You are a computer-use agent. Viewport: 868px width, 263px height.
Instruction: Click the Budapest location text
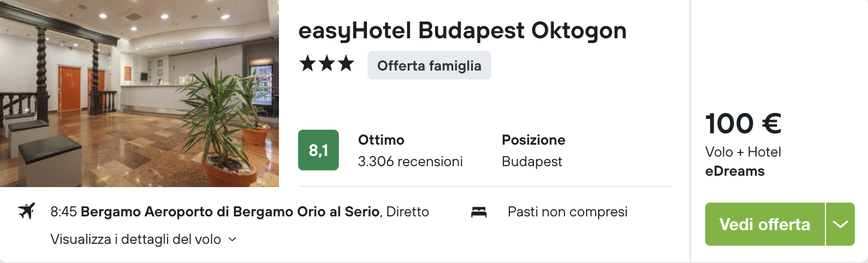tap(532, 161)
